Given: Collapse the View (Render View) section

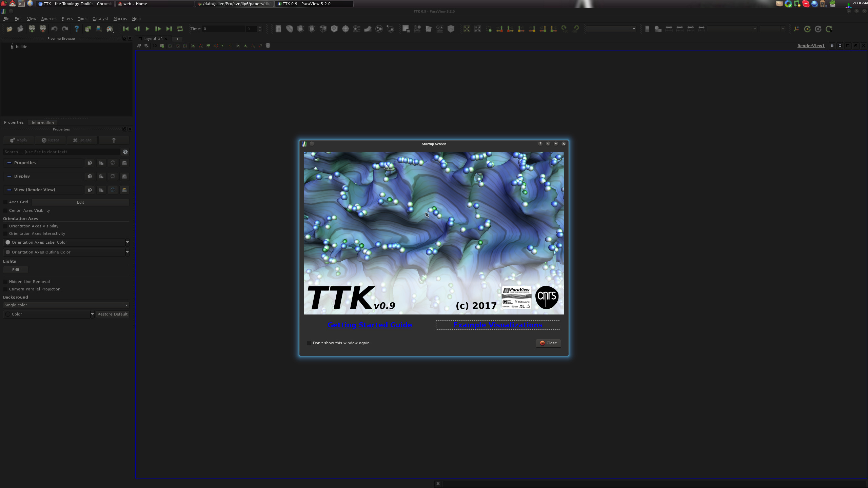Looking at the screenshot, I should (x=9, y=190).
